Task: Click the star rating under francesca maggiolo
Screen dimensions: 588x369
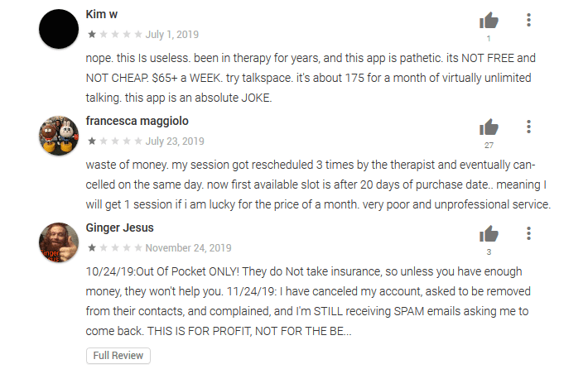Action: click(113, 141)
